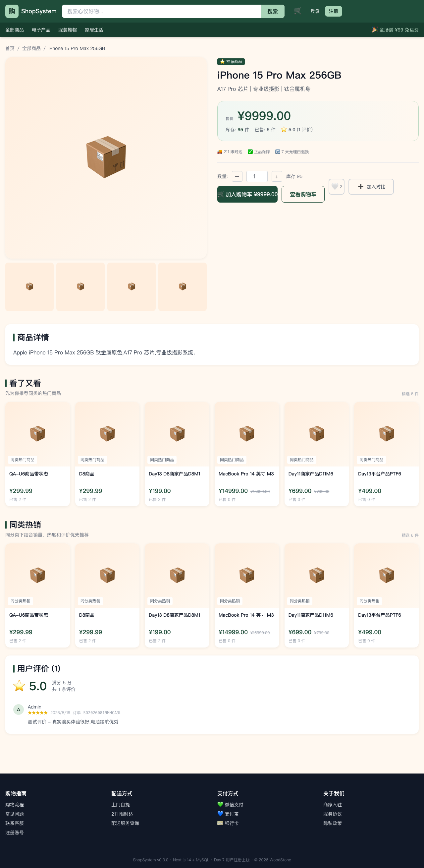Select the second product thumbnail image
Image resolution: width=424 pixels, height=868 pixels.
80,287
